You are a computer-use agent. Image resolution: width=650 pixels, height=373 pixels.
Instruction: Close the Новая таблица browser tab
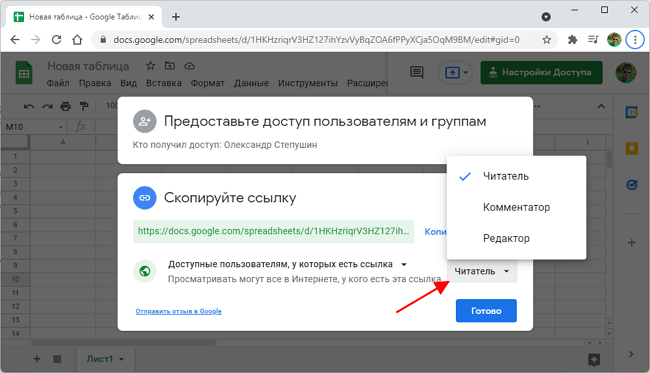(151, 17)
